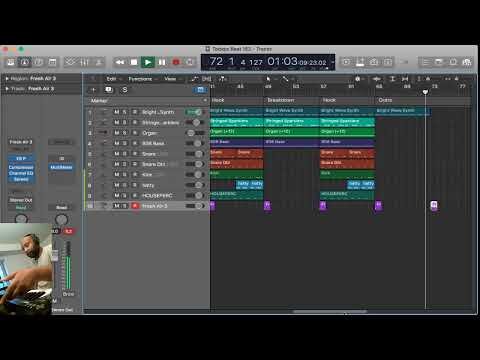480x360 pixels.
Task: Solo the 808 Bass track
Action: tap(124, 143)
